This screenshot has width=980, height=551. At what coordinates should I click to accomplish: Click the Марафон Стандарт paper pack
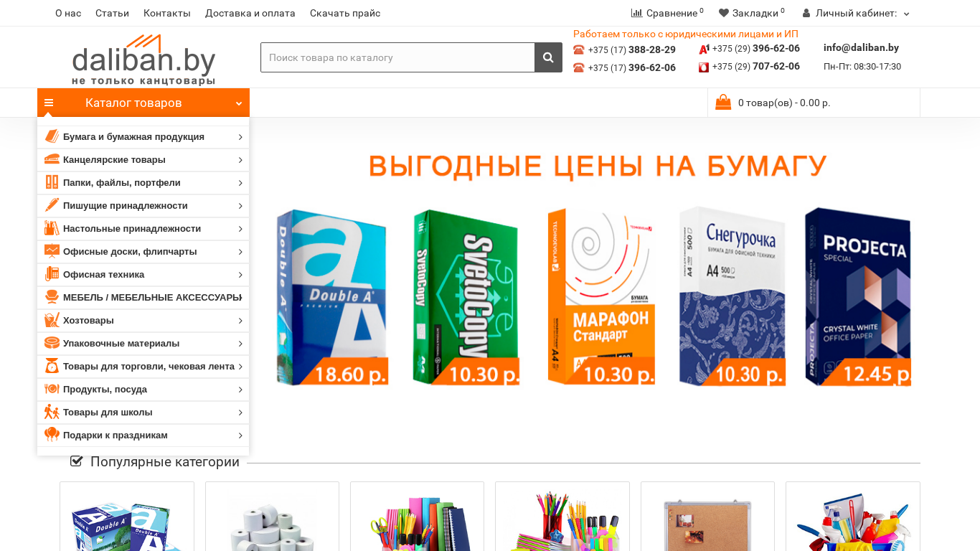click(x=601, y=296)
